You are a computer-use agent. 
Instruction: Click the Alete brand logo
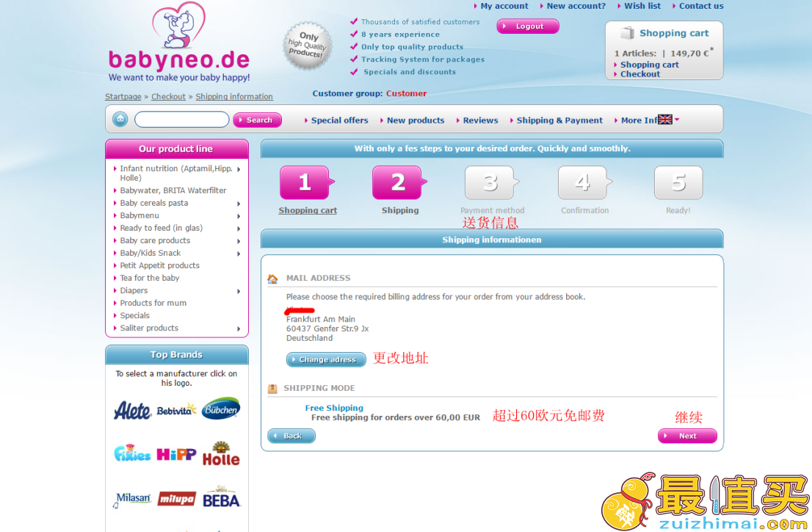132,411
